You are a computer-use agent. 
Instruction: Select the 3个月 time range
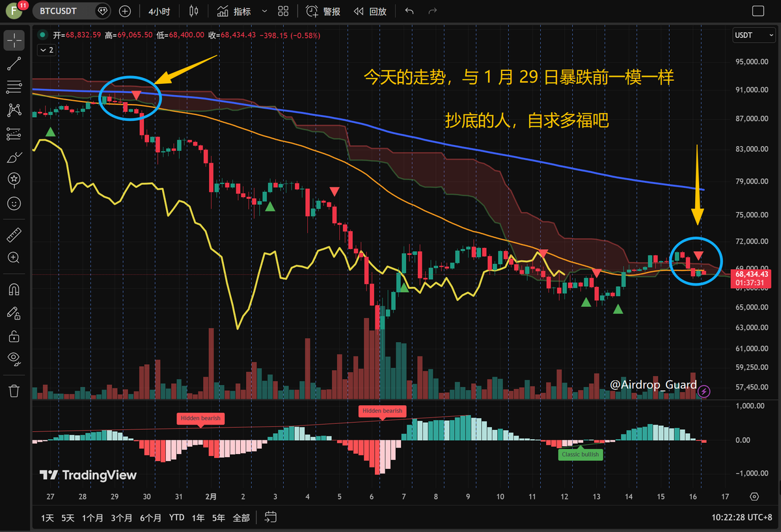pos(121,518)
